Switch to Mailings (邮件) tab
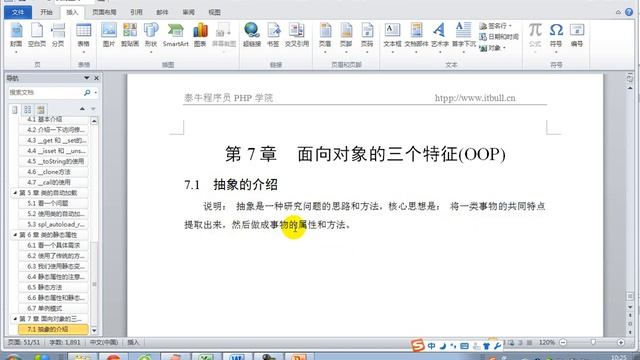Screen dimensions: 640x360 click(162, 12)
